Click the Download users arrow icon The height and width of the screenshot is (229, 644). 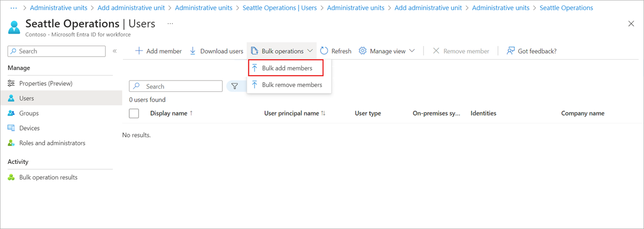point(193,51)
